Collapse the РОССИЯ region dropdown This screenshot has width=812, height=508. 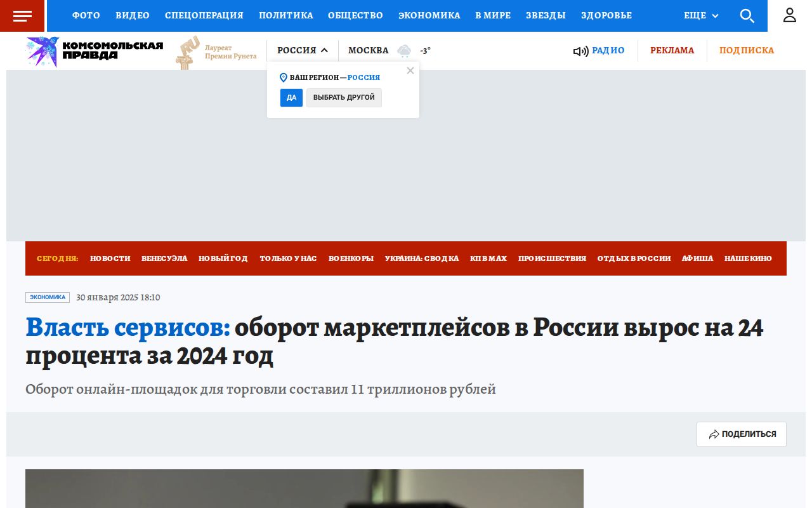click(x=303, y=50)
